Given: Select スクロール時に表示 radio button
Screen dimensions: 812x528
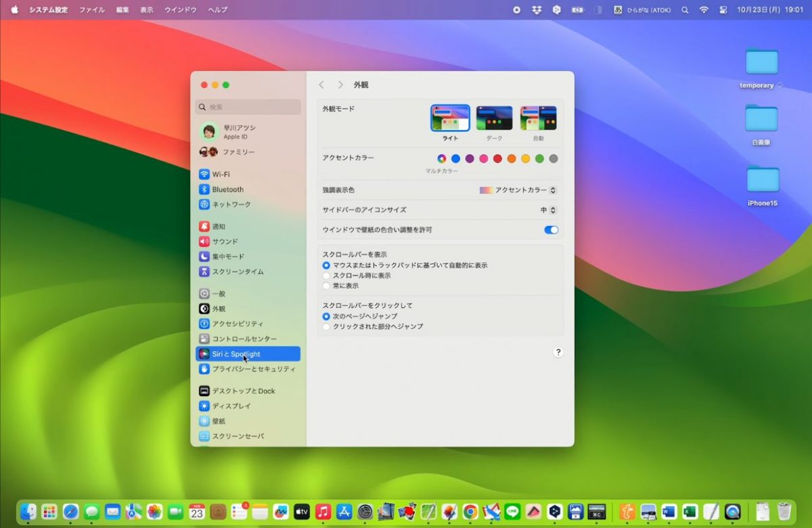Looking at the screenshot, I should pos(327,276).
